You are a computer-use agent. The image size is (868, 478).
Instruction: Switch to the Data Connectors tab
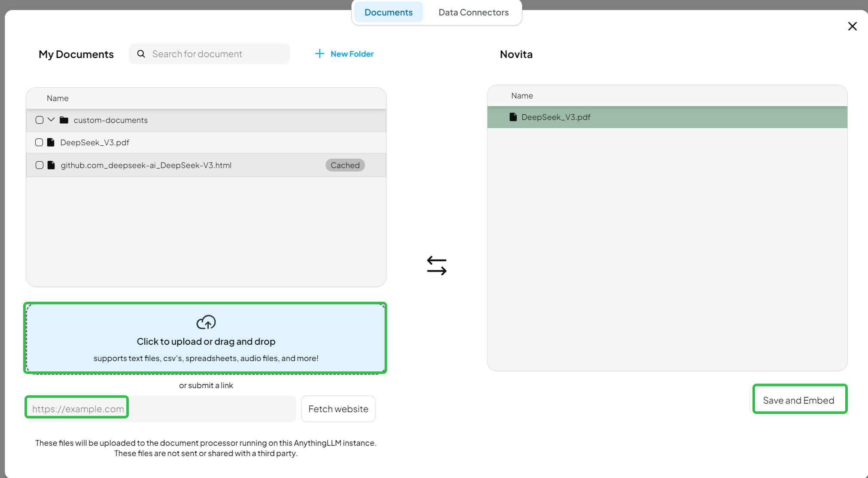473,12
